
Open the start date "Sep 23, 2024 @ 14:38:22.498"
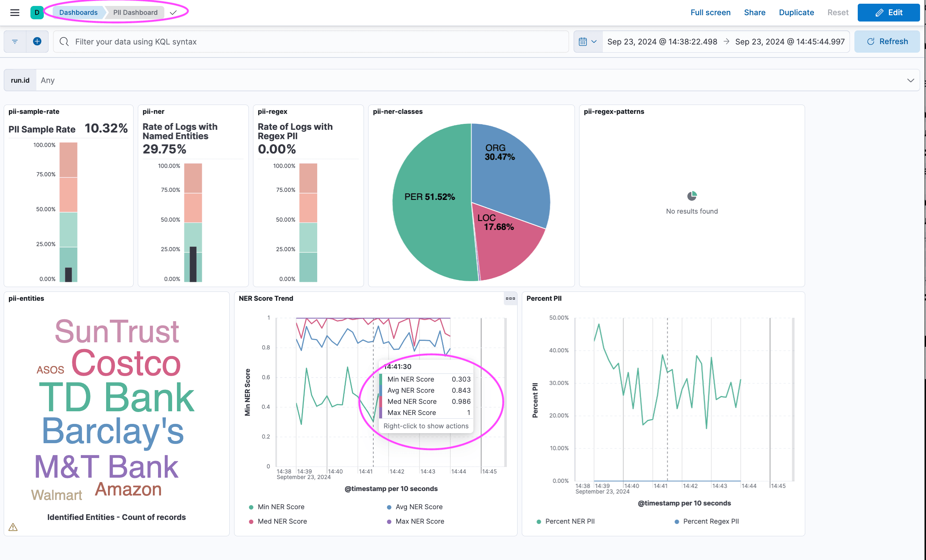pyautogui.click(x=662, y=41)
